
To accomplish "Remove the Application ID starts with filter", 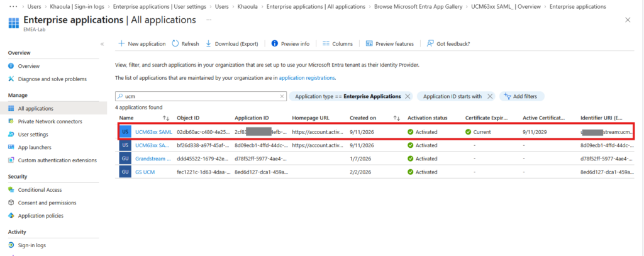I will [489, 96].
